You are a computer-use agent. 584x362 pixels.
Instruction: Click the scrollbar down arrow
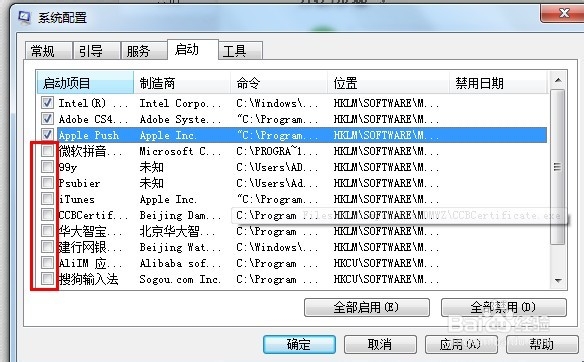pos(558,280)
